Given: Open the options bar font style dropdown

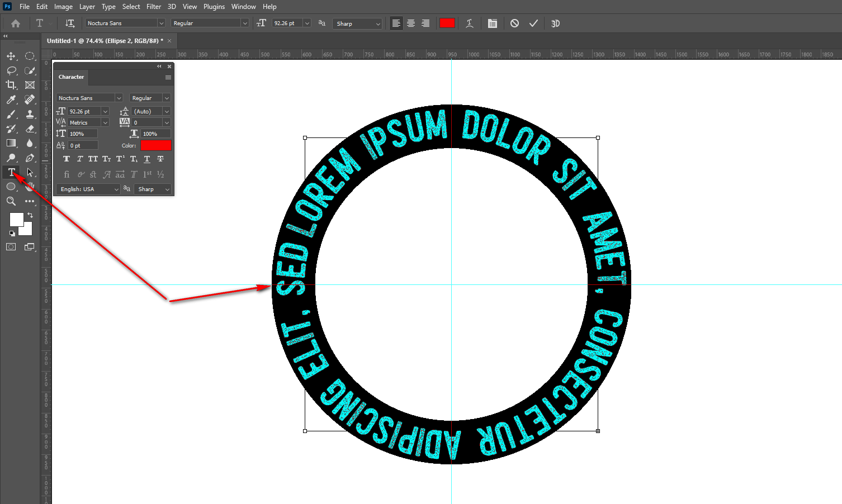Looking at the screenshot, I should [245, 23].
